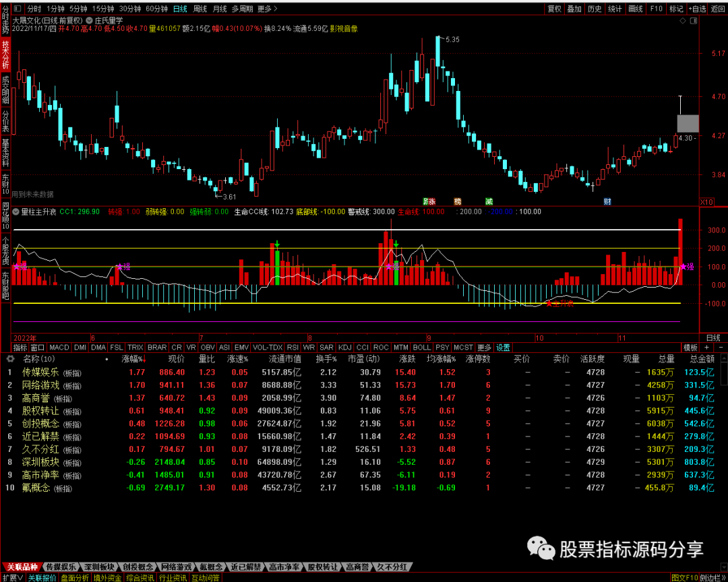Add stock with +自选 button
728x582 pixels.
tap(697, 8)
